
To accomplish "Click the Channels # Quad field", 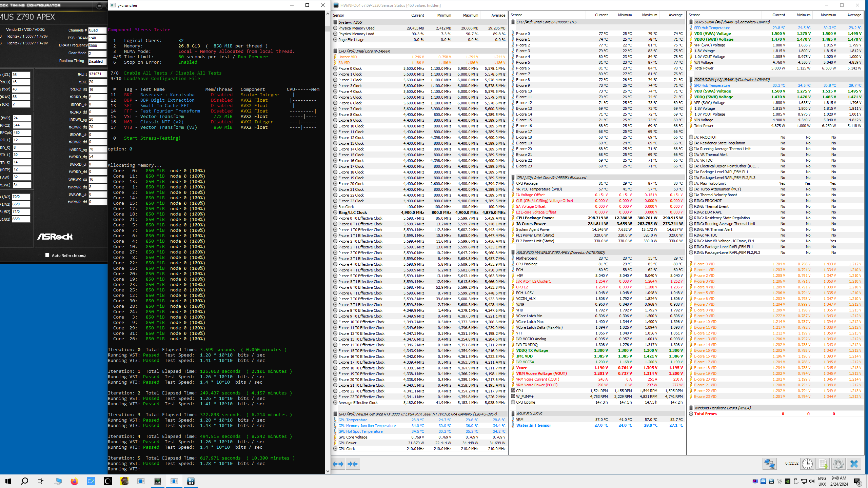I will click(98, 30).
